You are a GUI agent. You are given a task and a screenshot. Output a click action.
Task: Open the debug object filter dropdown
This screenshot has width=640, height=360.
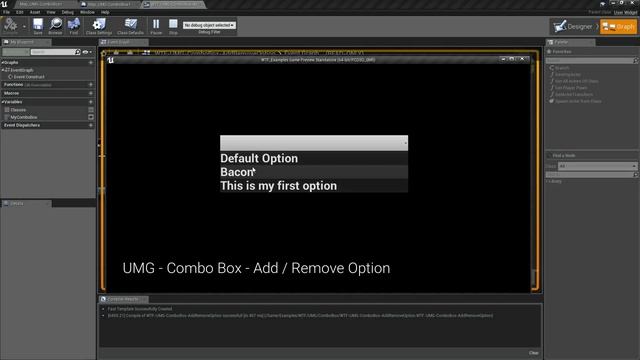click(209, 25)
